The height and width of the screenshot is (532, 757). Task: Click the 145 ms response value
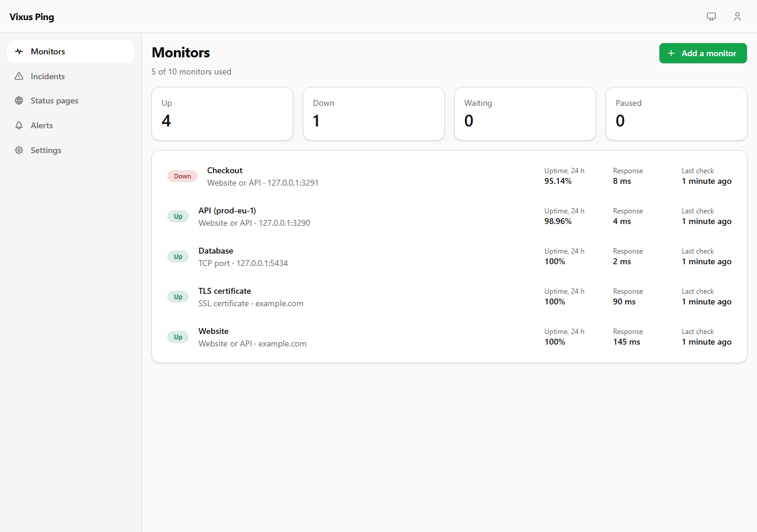tap(627, 342)
